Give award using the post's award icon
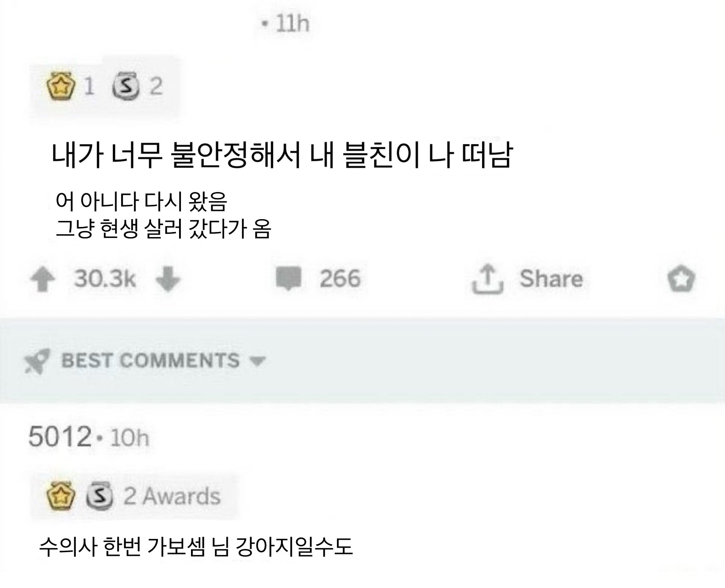Viewport: 725px width, 588px height. (x=681, y=279)
